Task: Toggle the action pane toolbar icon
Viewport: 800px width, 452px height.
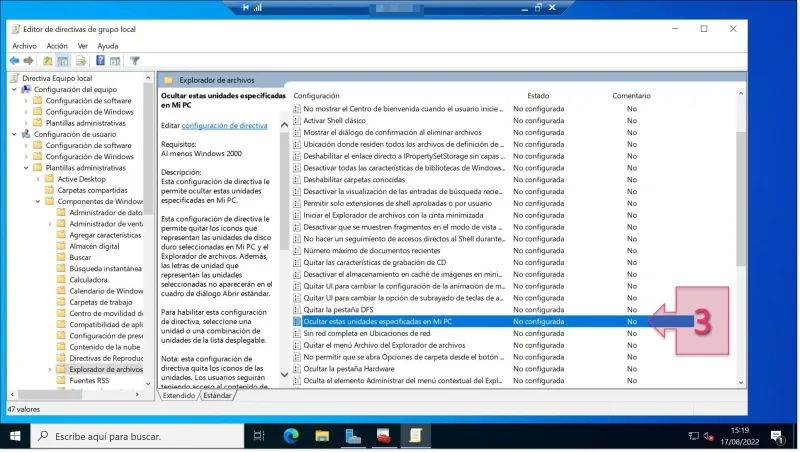Action: pyautogui.click(x=115, y=61)
